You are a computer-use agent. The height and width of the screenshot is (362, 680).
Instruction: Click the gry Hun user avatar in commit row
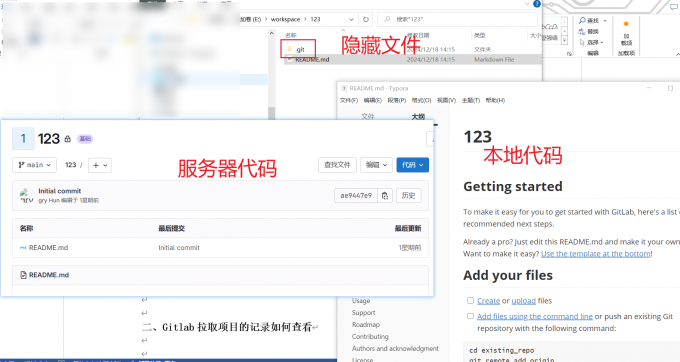point(27,196)
